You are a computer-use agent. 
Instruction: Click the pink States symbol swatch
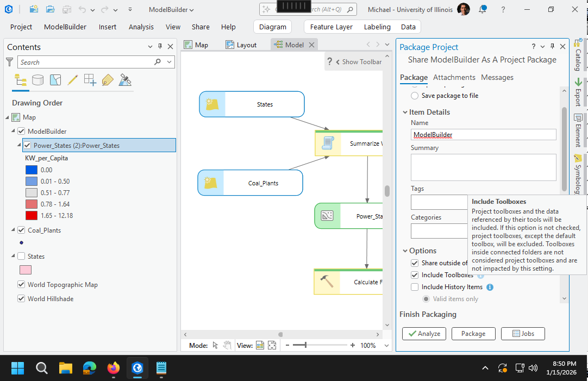pos(25,270)
